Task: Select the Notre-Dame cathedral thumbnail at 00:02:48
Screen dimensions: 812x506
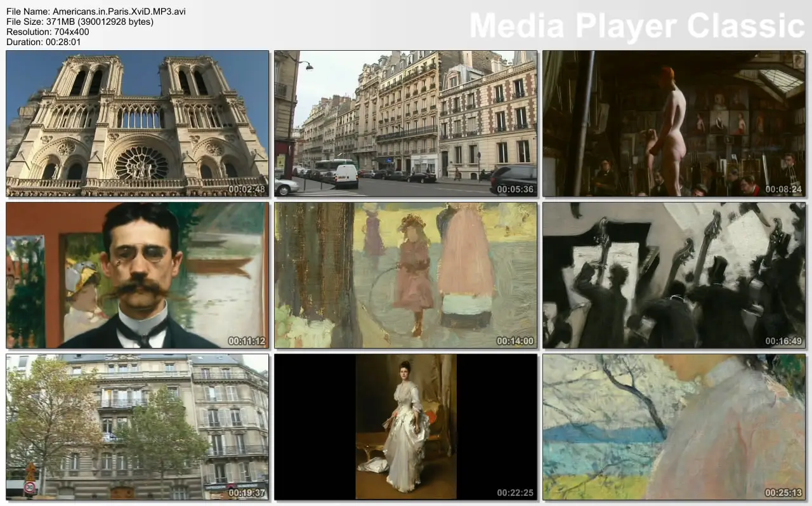Action: coord(137,123)
